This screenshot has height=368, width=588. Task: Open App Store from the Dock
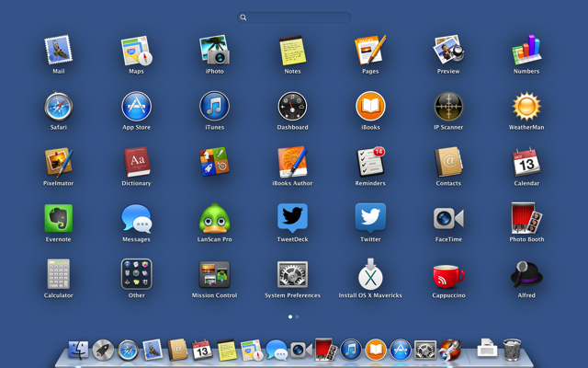coord(401,350)
